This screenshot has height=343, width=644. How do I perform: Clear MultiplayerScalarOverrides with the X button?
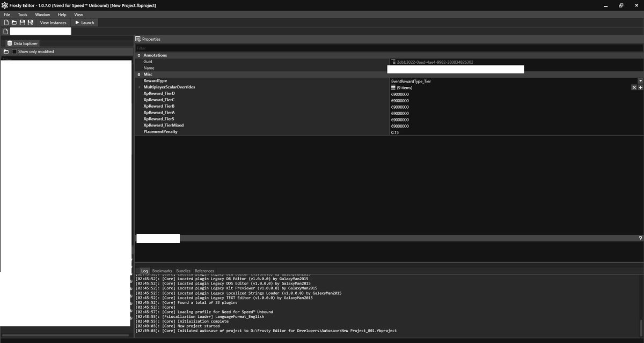tap(634, 87)
